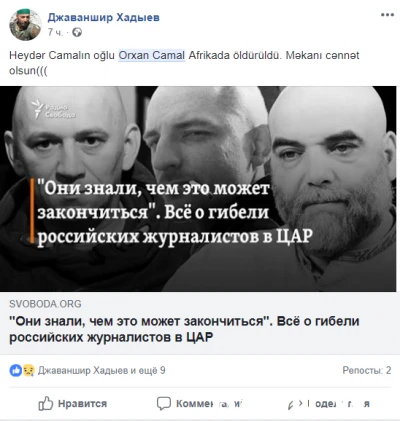Image resolution: width=400 pixels, height=421 pixels.
Task: Open the article headline below the image
Action: coord(184,329)
